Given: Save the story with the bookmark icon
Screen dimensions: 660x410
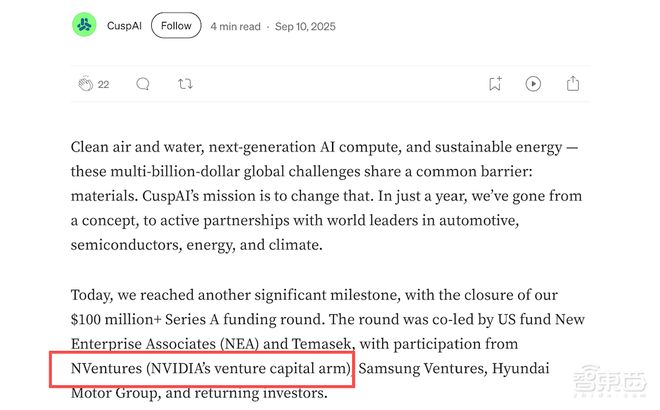Looking at the screenshot, I should (x=495, y=83).
